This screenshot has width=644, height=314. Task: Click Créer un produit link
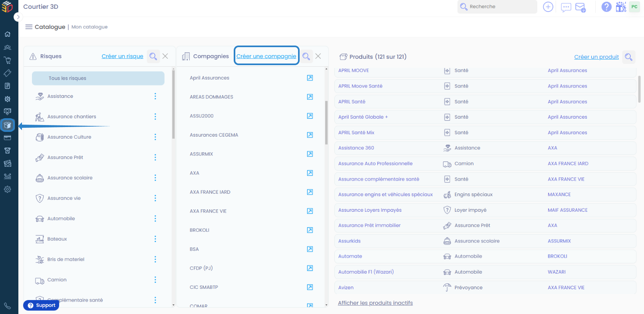596,57
